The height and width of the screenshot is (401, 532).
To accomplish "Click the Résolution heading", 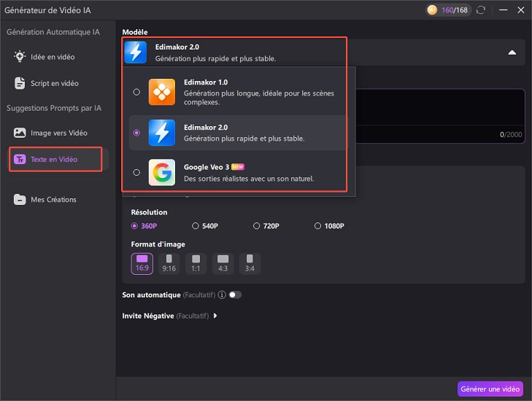I will 149,212.
